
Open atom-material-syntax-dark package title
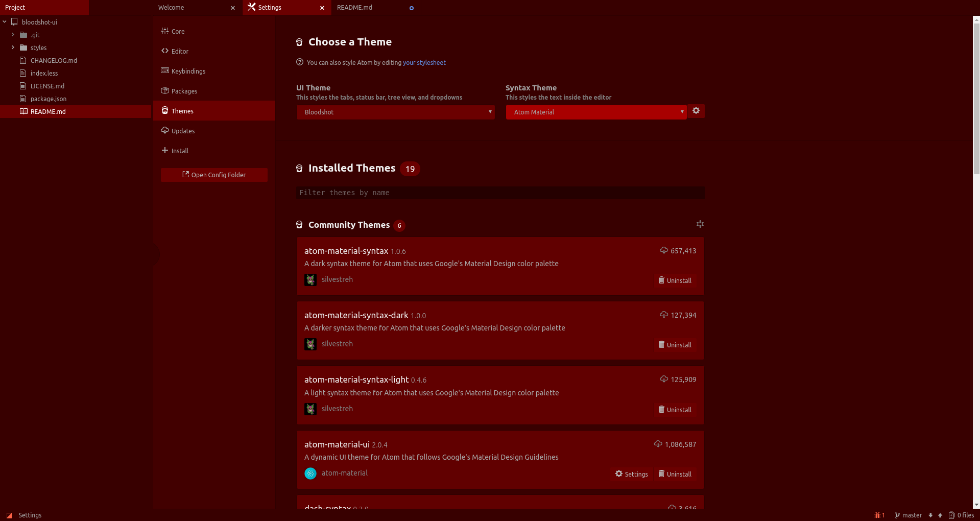coord(356,315)
